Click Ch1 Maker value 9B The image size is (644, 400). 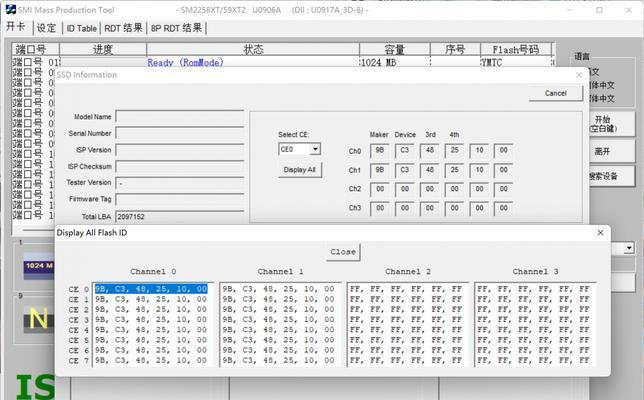[380, 170]
